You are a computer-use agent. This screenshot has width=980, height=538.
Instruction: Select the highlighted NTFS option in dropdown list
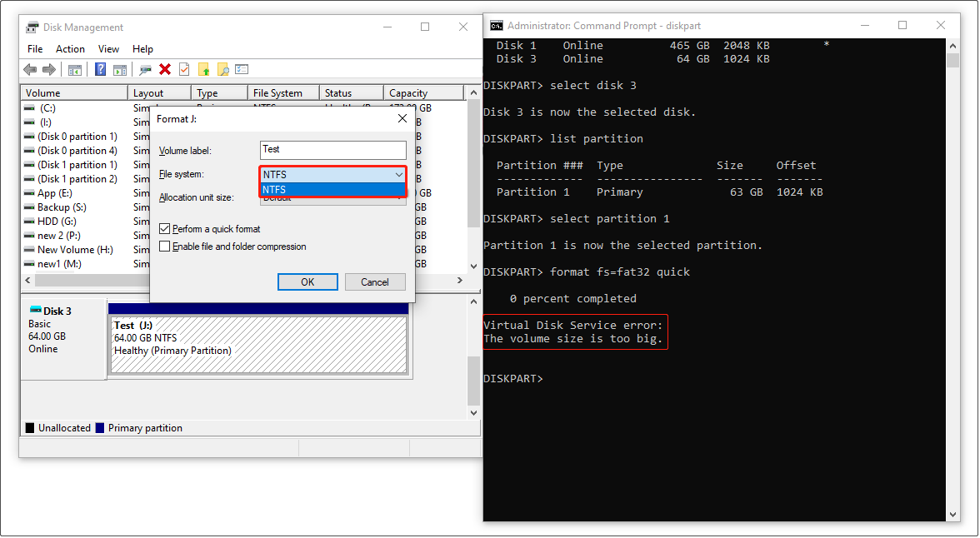tap(333, 189)
